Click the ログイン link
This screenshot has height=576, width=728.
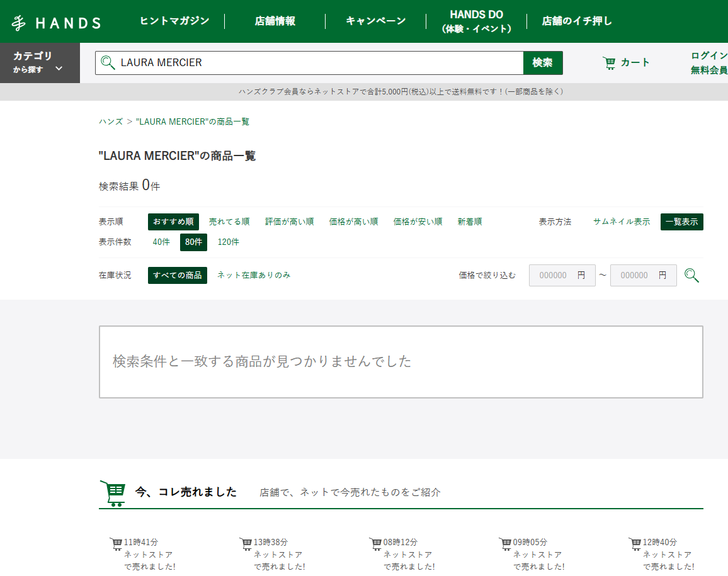pos(709,55)
